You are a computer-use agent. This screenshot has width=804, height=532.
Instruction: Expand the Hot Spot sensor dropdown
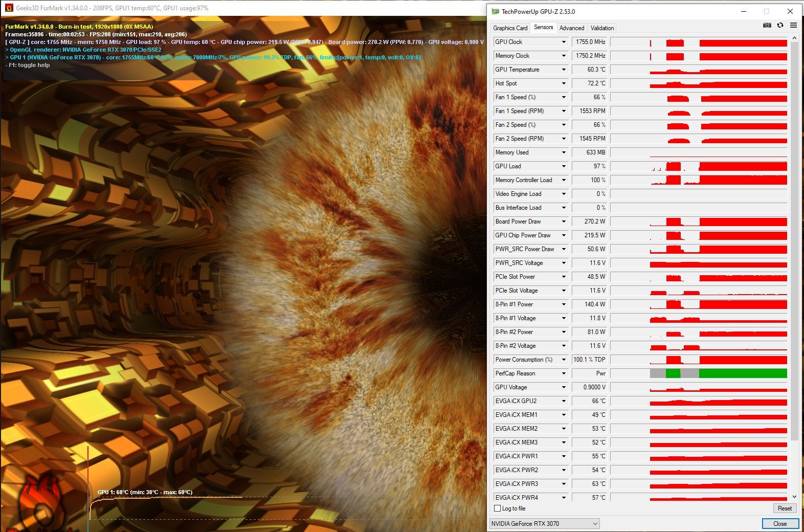click(x=564, y=83)
